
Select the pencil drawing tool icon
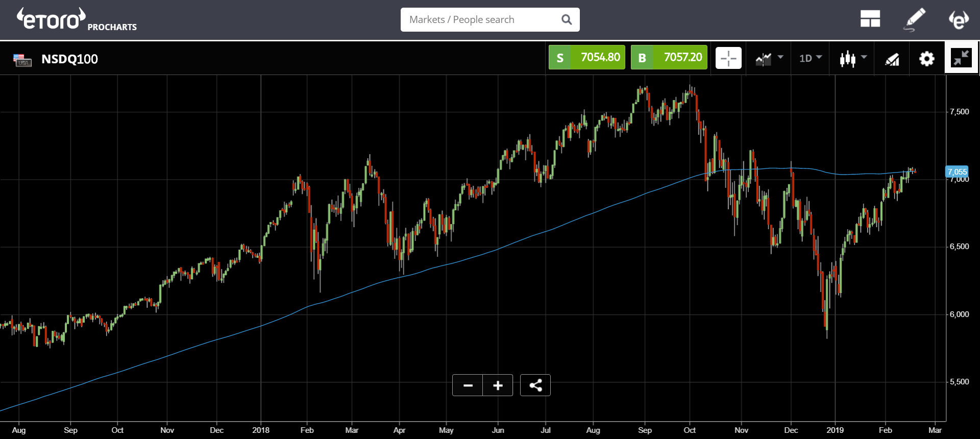pyautogui.click(x=915, y=19)
